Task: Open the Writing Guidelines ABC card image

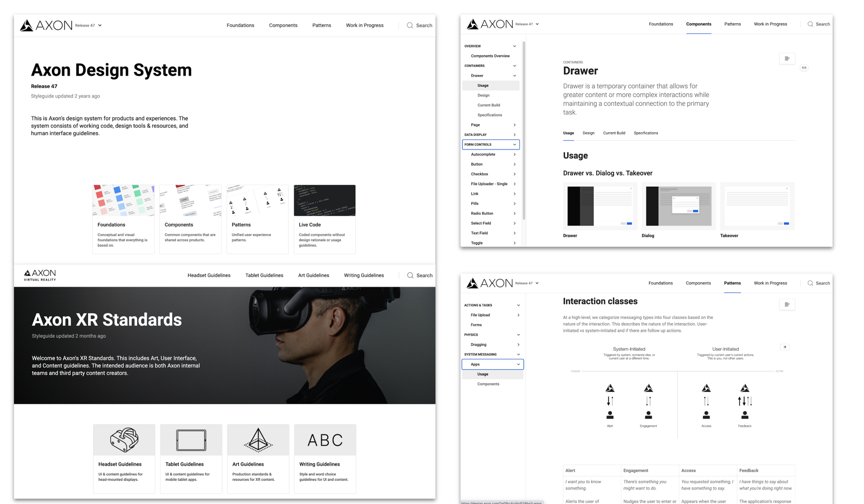Action: [x=325, y=440]
